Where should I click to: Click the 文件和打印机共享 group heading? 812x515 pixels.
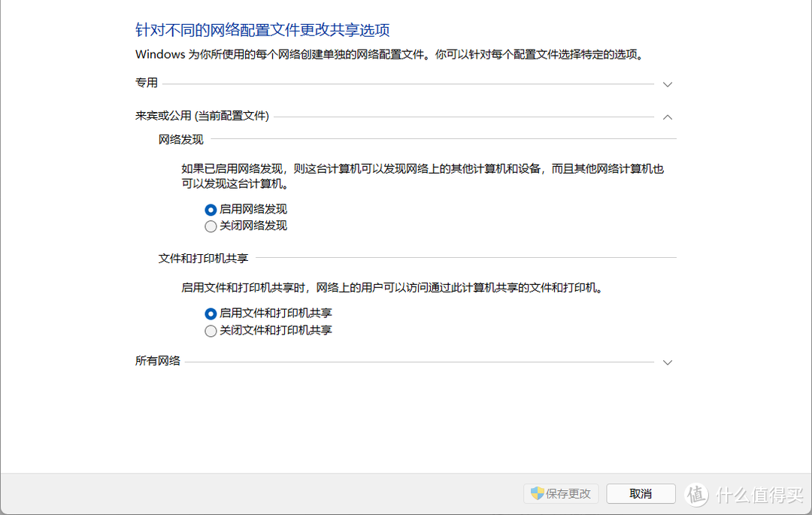[x=203, y=258]
